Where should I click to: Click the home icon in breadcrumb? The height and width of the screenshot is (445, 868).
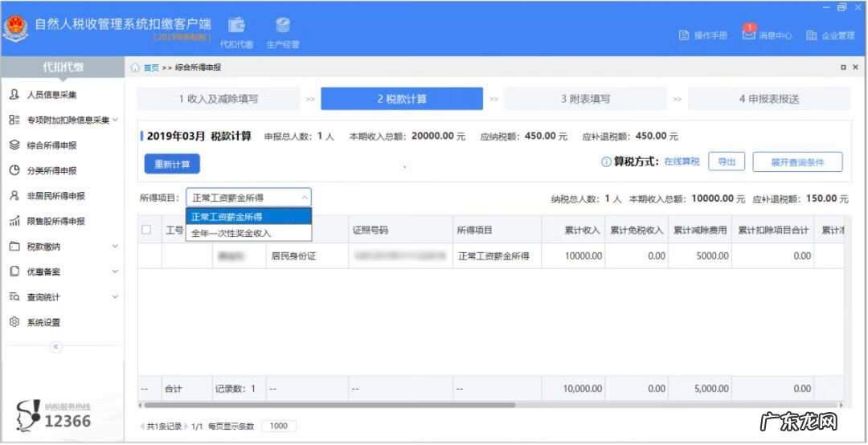(x=135, y=67)
